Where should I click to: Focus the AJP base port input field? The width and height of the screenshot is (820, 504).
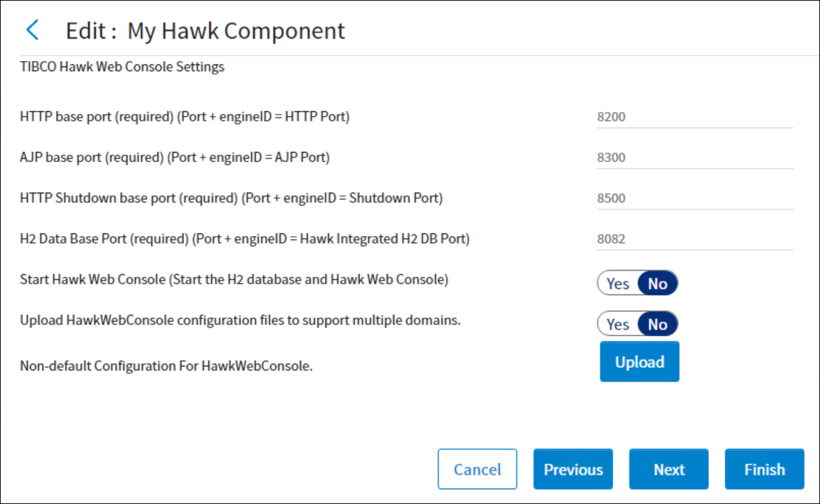click(694, 157)
